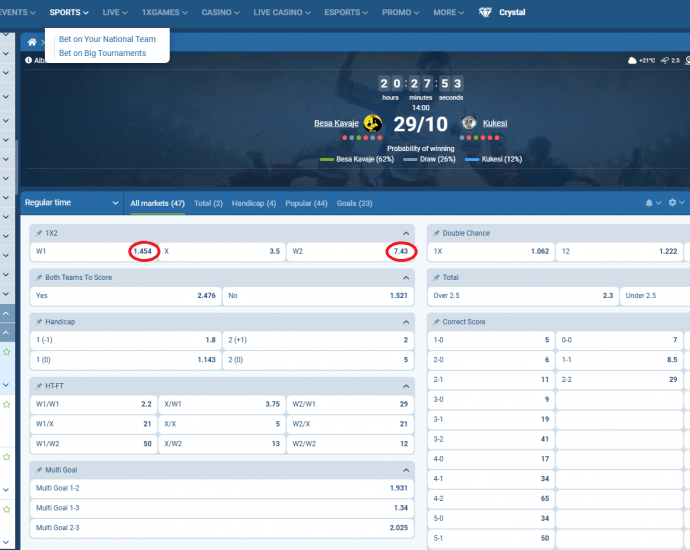Pin the Handicap market
690x550 pixels.
[x=39, y=322]
